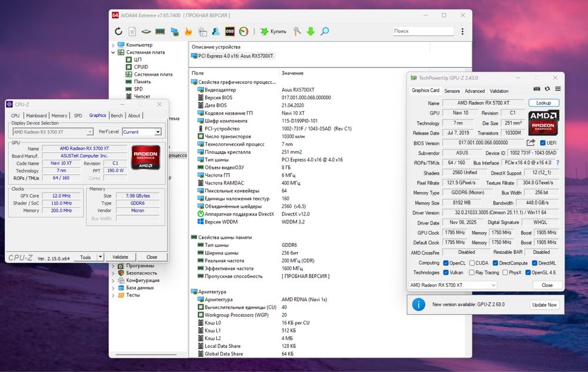Toggle the PhysX checkbox
Viewport: 588px width, 372px height.
[505, 272]
